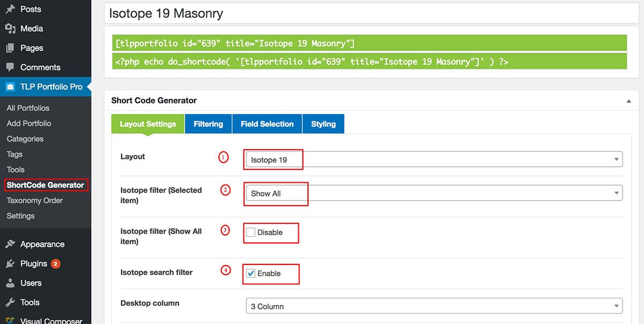Click the Short Code Generator panel heading

(154, 100)
